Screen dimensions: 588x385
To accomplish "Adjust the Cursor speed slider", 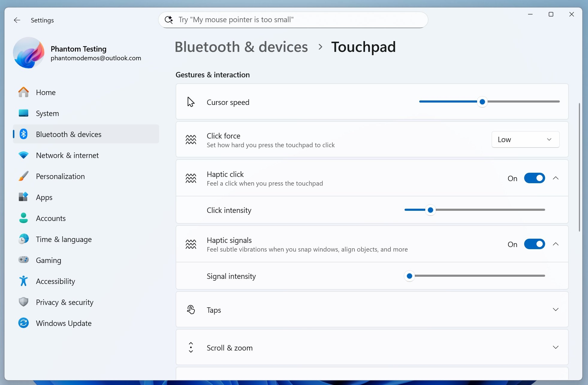I will tap(483, 102).
